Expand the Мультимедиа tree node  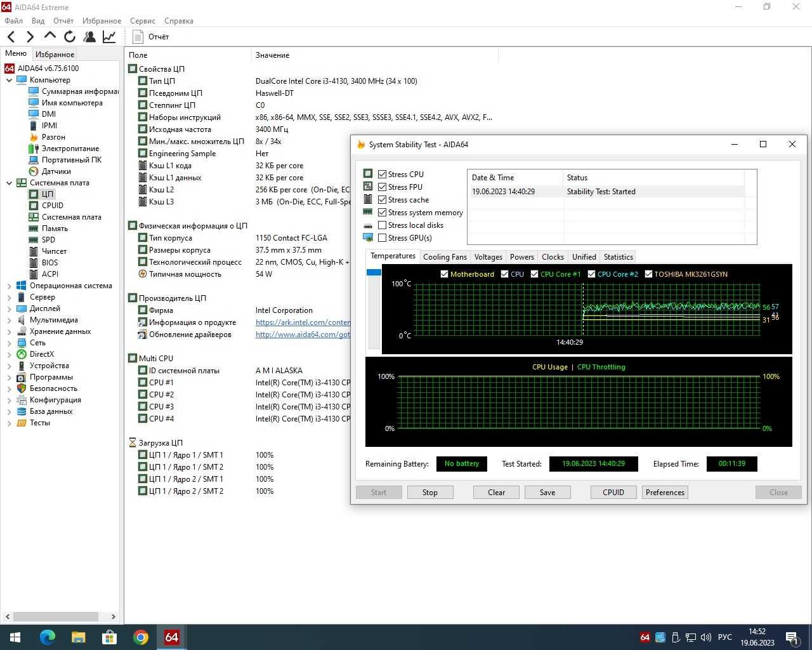[x=9, y=320]
